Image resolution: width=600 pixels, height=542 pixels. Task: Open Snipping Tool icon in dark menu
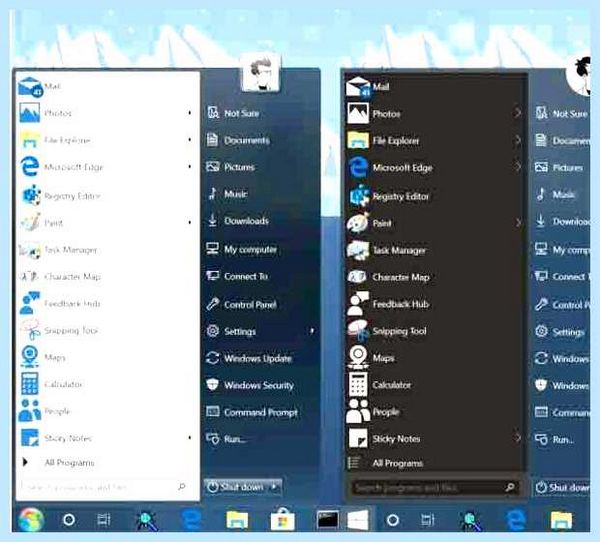click(x=358, y=330)
